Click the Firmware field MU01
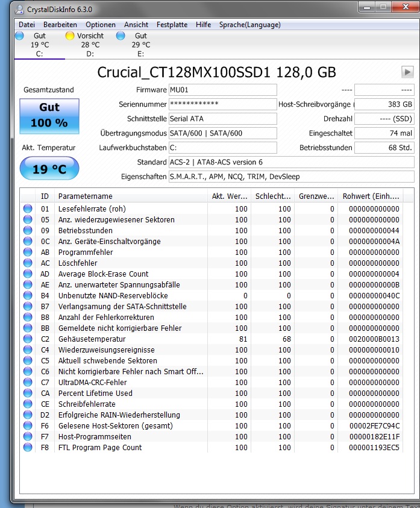 222,90
